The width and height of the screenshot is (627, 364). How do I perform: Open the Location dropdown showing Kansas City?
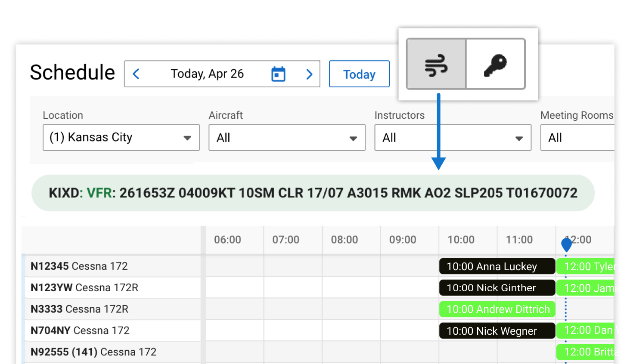121,138
